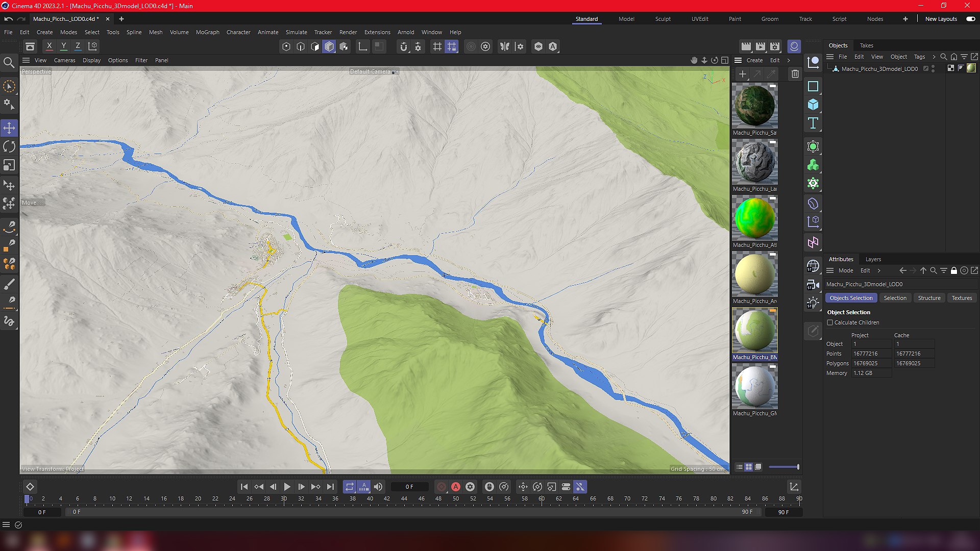Viewport: 980px width, 551px height.
Task: Toggle timeline sound speaker icon
Action: tap(378, 487)
